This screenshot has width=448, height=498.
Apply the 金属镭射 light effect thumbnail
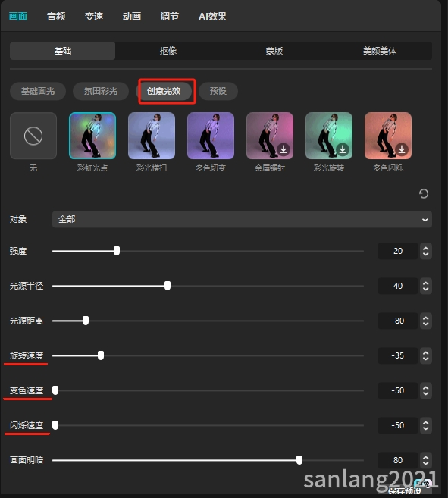(x=270, y=136)
